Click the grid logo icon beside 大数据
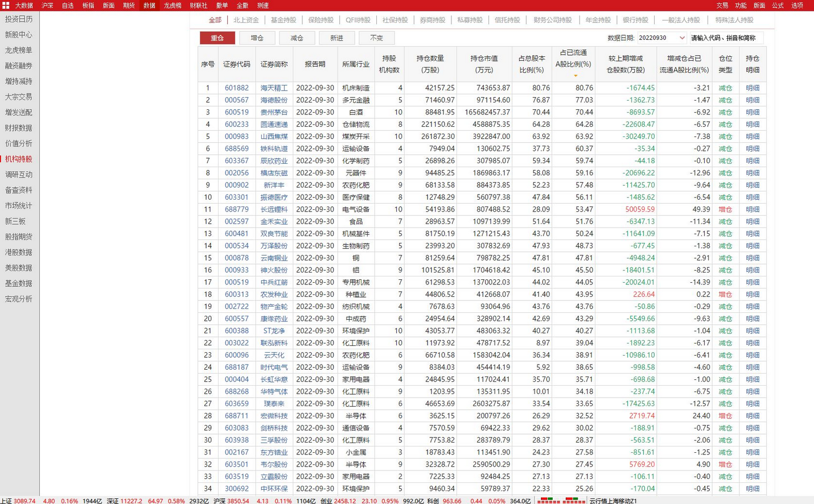This screenshot has width=814, height=504. (x=6, y=5)
